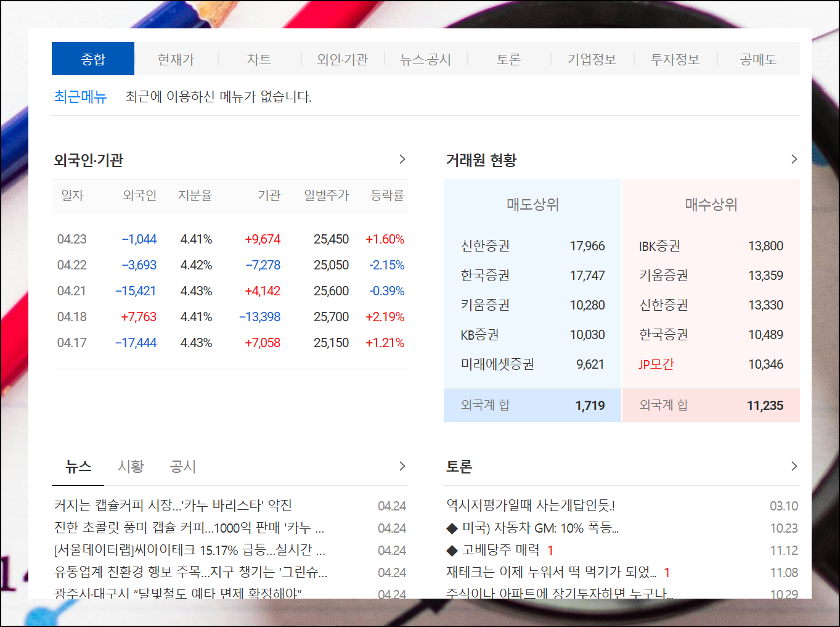The image size is (840, 627).
Task: Switch to the 기업정보 tab
Action: (592, 59)
